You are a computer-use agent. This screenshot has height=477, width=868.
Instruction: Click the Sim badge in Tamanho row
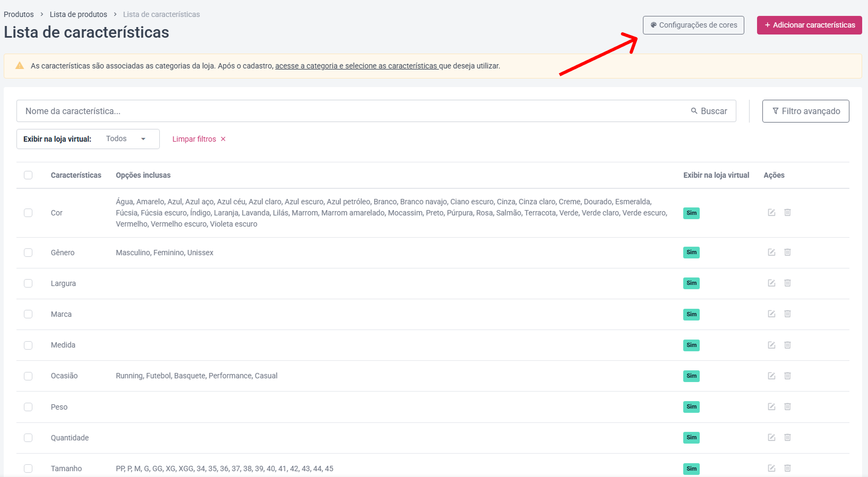[x=691, y=469]
